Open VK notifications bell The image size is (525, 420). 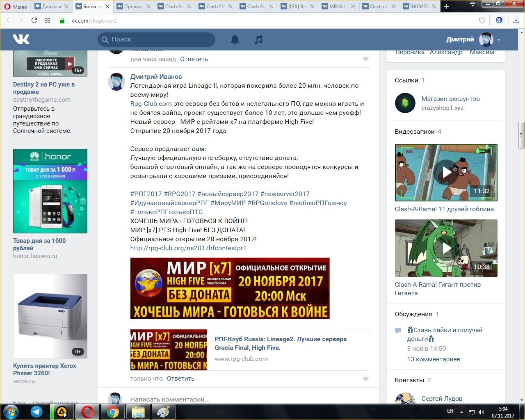pyautogui.click(x=235, y=39)
